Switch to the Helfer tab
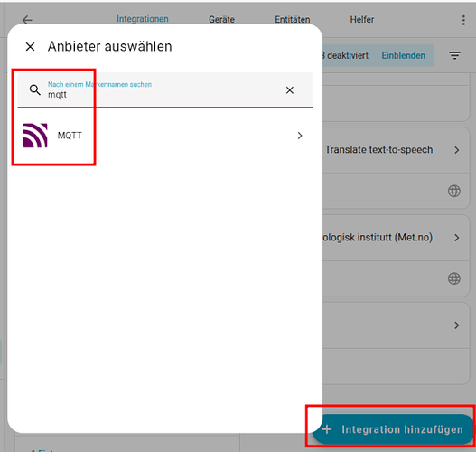This screenshot has width=476, height=452. coord(362,20)
